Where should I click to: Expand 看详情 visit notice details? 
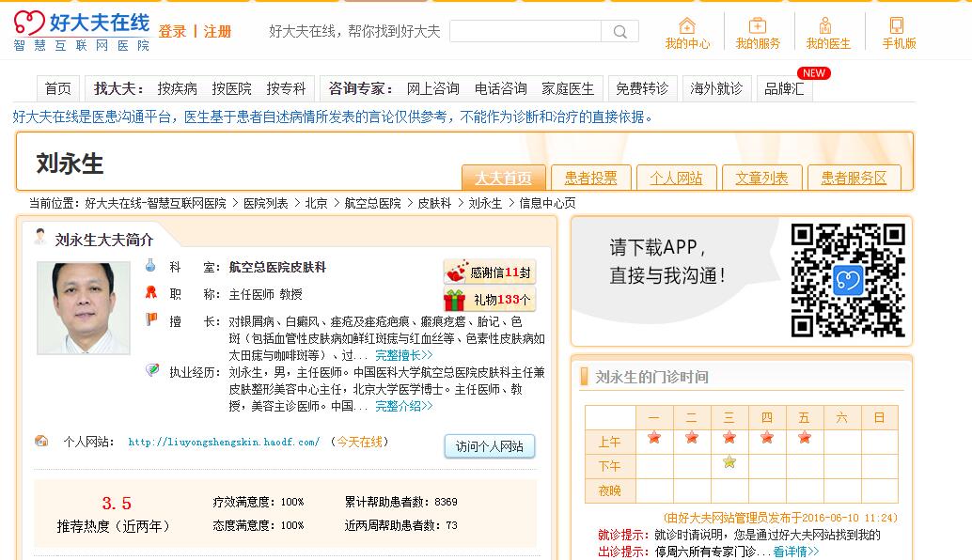pos(795,552)
